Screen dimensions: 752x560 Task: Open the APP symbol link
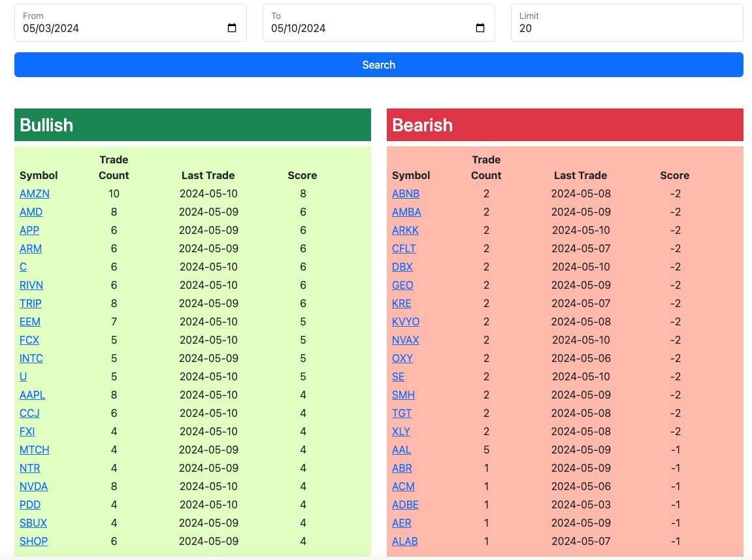click(29, 230)
